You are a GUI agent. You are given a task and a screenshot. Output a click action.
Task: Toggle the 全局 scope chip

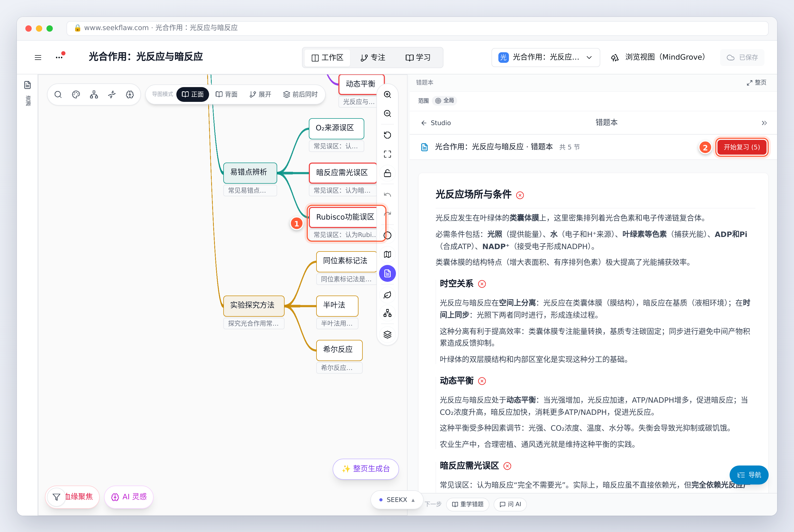tap(445, 101)
